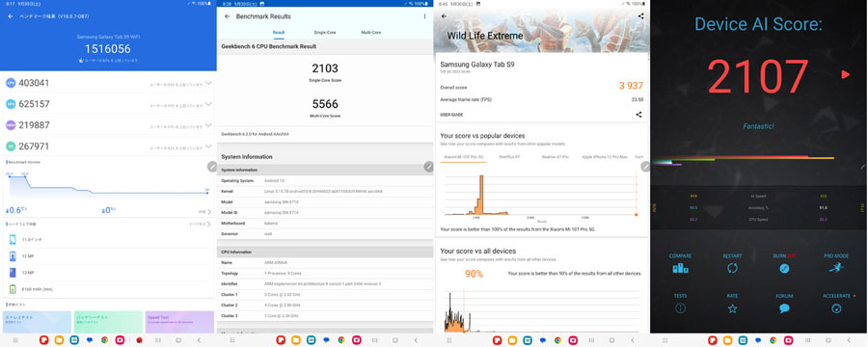868x347 pixels.
Task: Launch the Burnout test icon
Action: coord(784,268)
